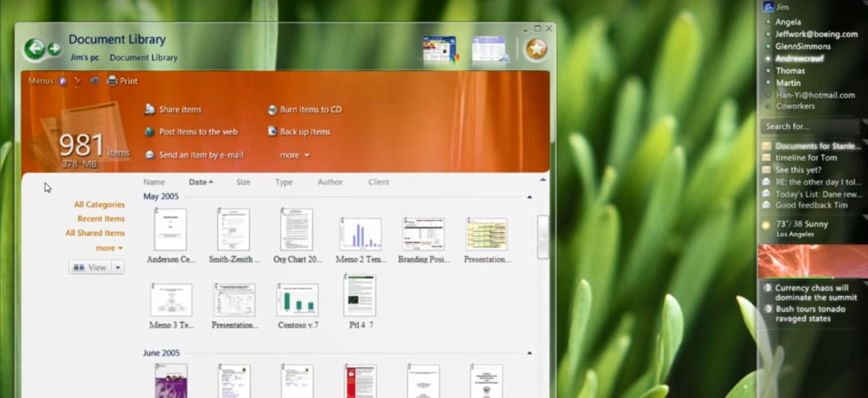Click the globe icon for Post items to web

coord(149,132)
